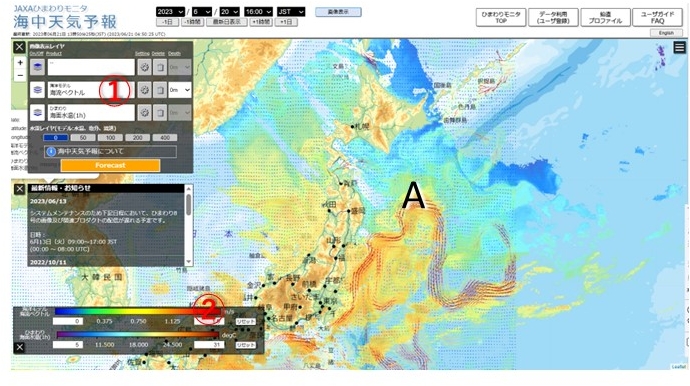Open the year dropdown showing 2023

[x=170, y=12]
